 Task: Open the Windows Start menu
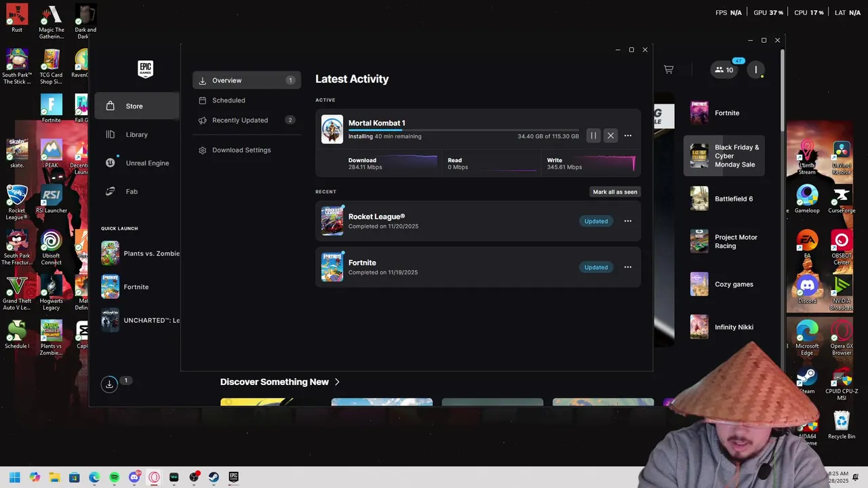click(15, 477)
